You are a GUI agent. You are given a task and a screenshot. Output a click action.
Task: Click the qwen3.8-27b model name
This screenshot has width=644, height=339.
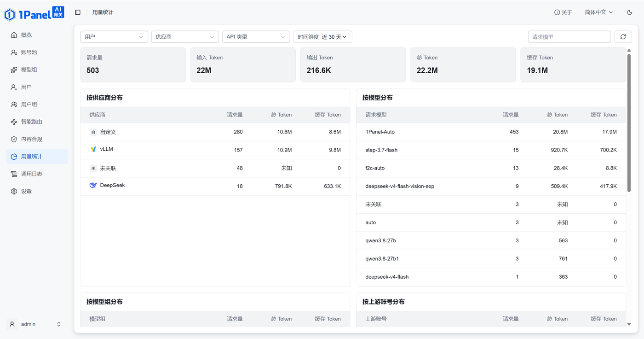tap(381, 241)
